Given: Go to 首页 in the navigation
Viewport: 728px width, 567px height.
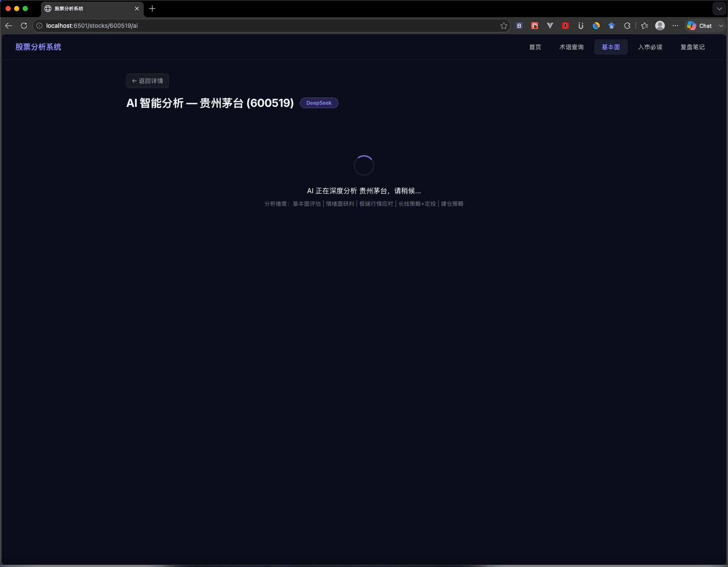Looking at the screenshot, I should pos(535,47).
